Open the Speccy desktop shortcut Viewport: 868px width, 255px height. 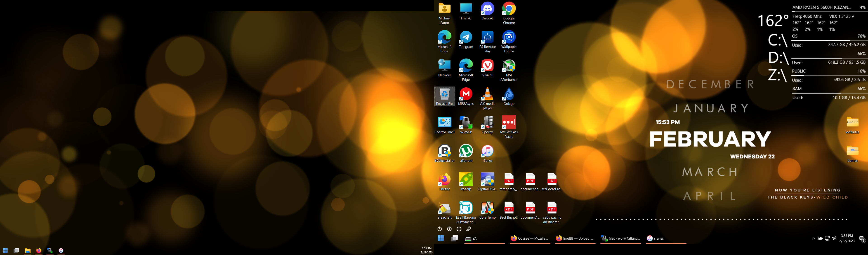coord(487,125)
